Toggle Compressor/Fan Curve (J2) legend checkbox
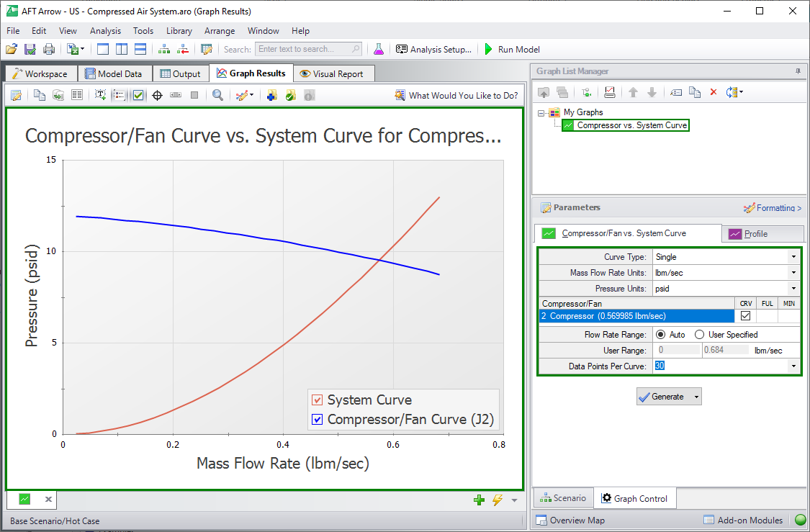This screenshot has width=810, height=532. (318, 420)
